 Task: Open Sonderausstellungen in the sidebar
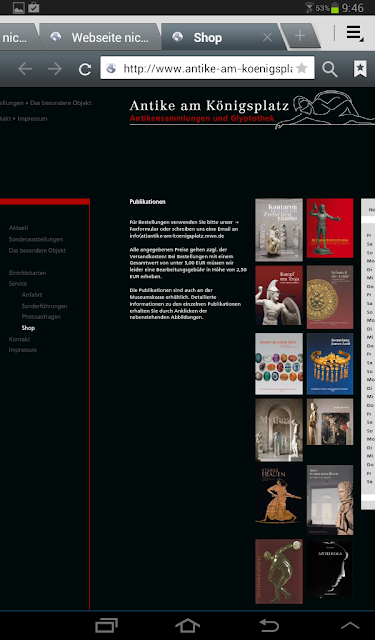pyautogui.click(x=36, y=239)
